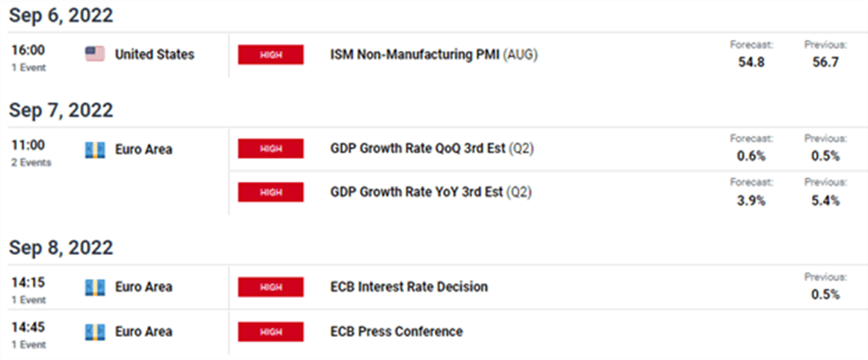Open GDP Growth Rate YoY 3rd Est event
The image size is (868, 360).
coord(431,192)
